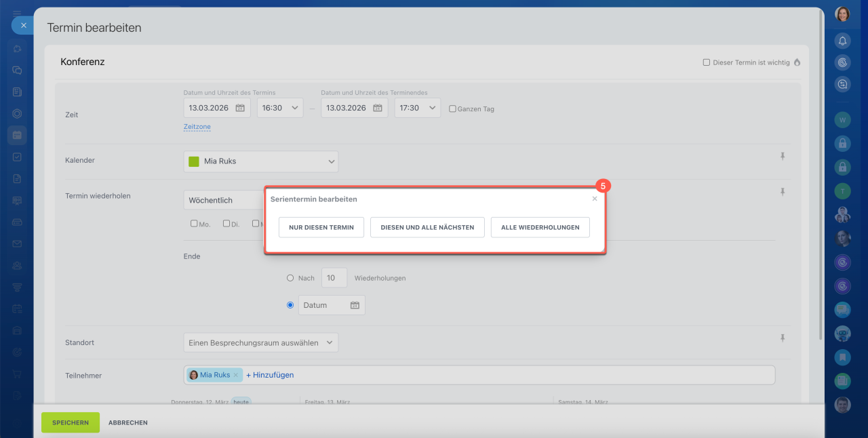Close the side panel with X button
Screen dimensions: 868x438
click(23, 25)
